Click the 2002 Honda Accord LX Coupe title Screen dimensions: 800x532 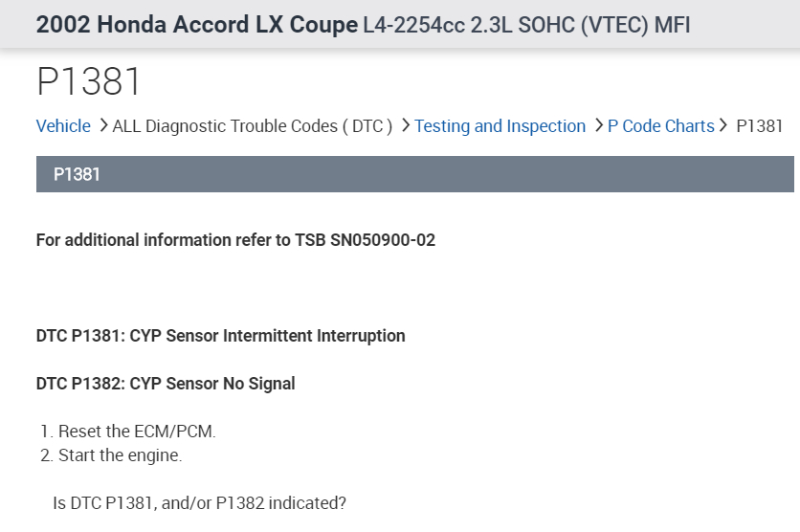click(x=196, y=25)
